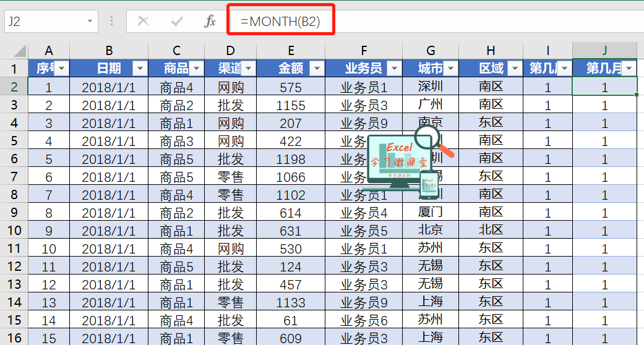Click the cell with amount 207

tap(291, 122)
